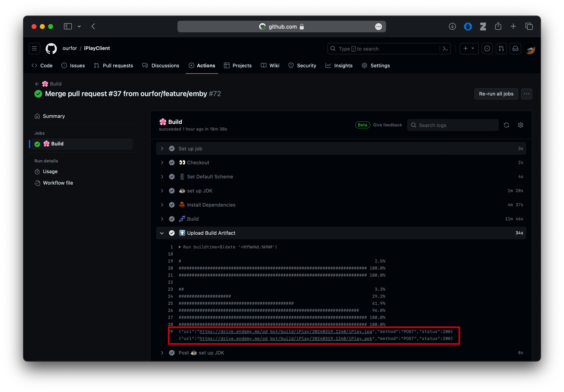The image size is (564, 392).
Task: Click Safari downloads icon
Action: pyautogui.click(x=452, y=27)
